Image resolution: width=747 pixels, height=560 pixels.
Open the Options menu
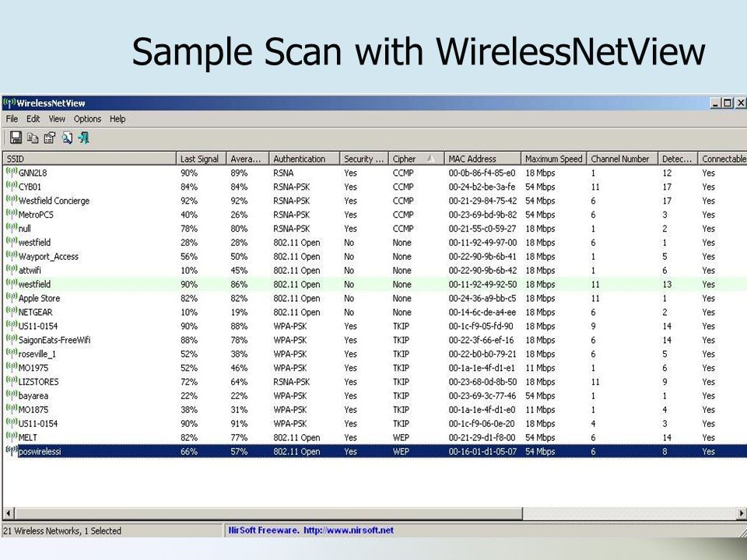pos(87,118)
